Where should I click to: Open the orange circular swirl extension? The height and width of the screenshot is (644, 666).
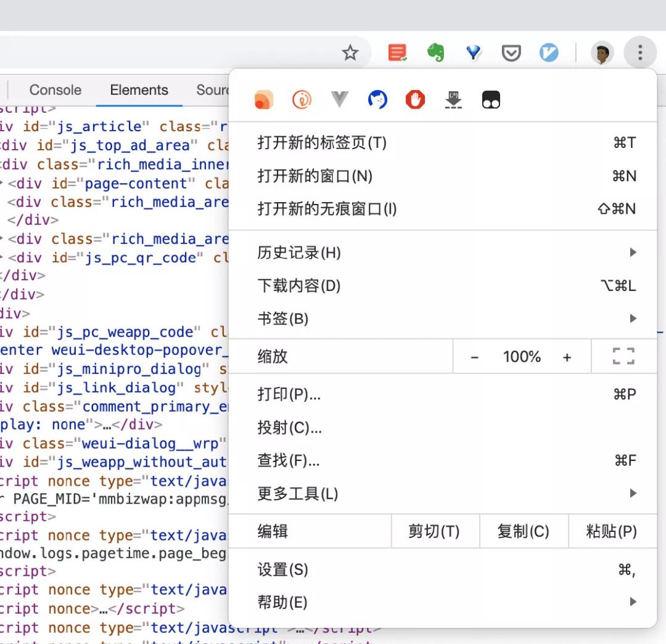302,100
